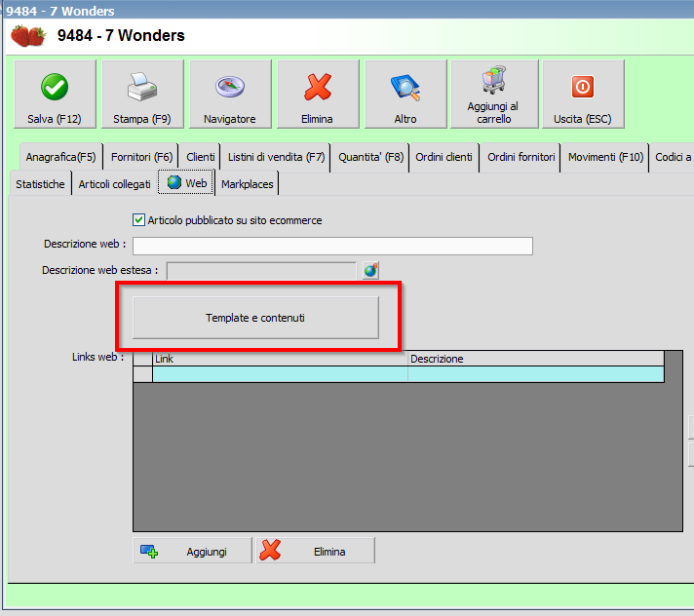
Task: Go to the Ordini clienti tab
Action: click(x=443, y=157)
